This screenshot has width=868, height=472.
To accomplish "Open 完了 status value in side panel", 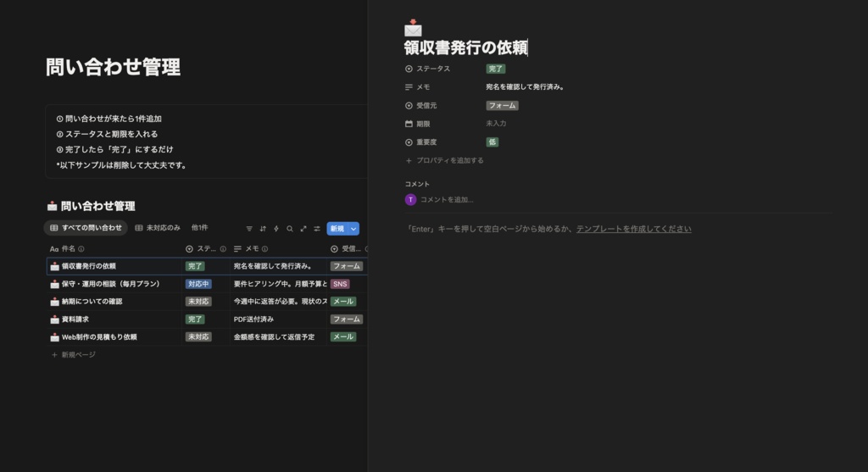I will pos(495,69).
